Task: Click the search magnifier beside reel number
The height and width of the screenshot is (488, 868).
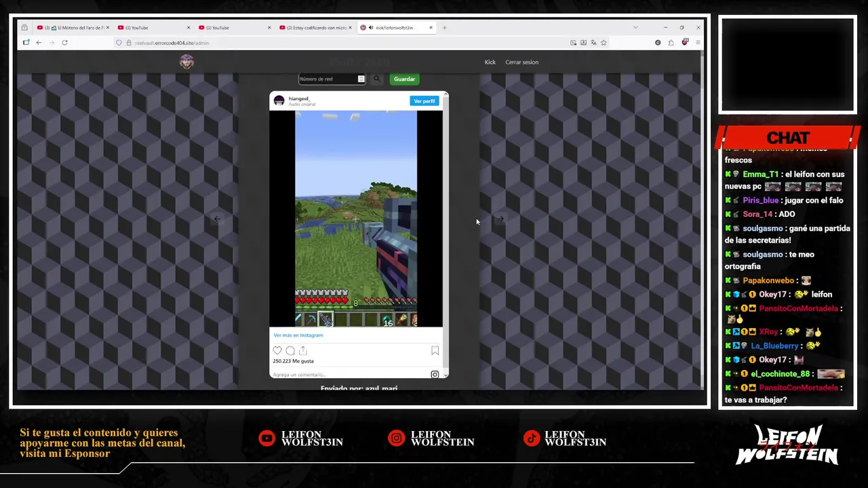Action: coord(377,79)
